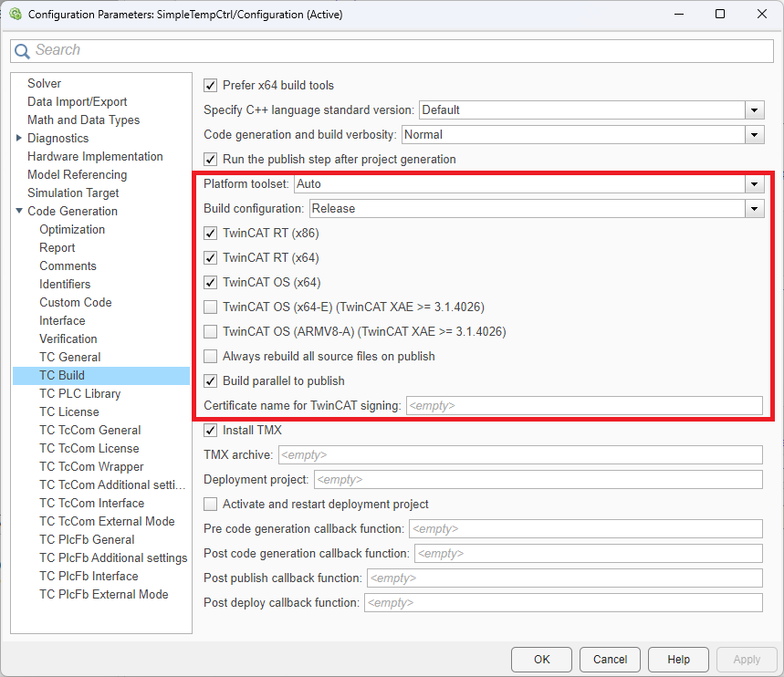The image size is (784, 677).
Task: Open Help for configuration parameters
Action: [x=678, y=659]
